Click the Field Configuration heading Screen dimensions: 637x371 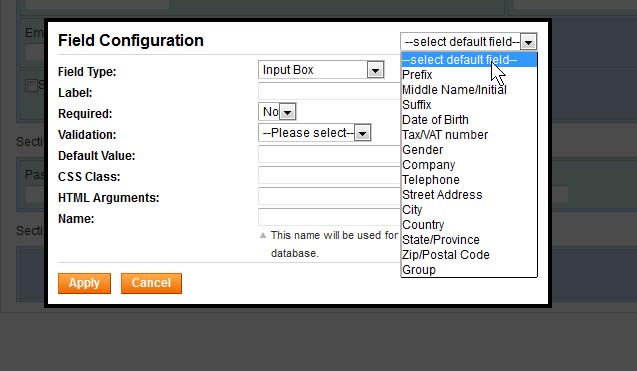click(x=131, y=40)
